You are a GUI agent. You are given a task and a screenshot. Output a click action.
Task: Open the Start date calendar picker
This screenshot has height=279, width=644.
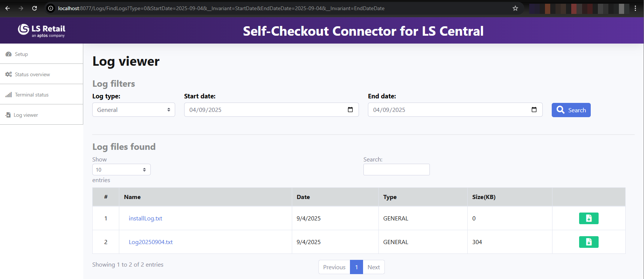pos(350,110)
